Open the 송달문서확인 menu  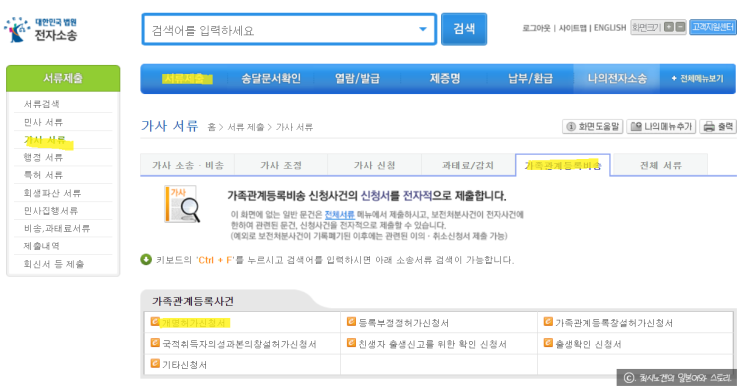click(x=271, y=78)
